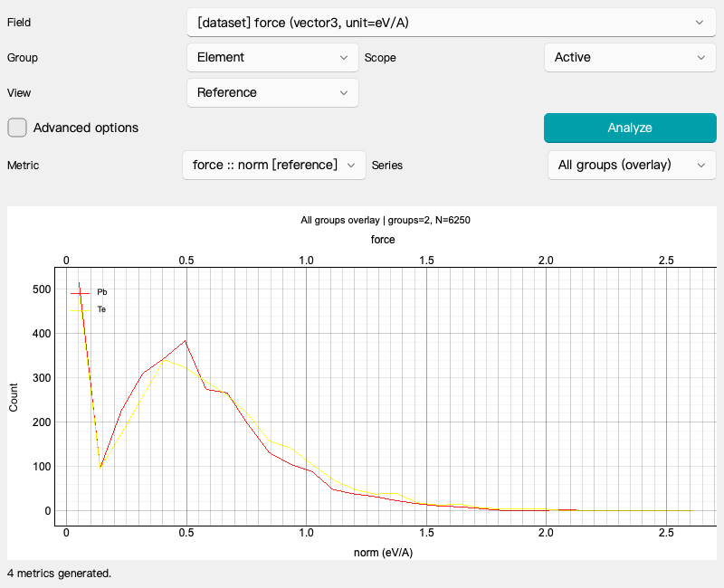Expand the View dropdown showing Reference
This screenshot has height=588, width=724.
point(272,92)
